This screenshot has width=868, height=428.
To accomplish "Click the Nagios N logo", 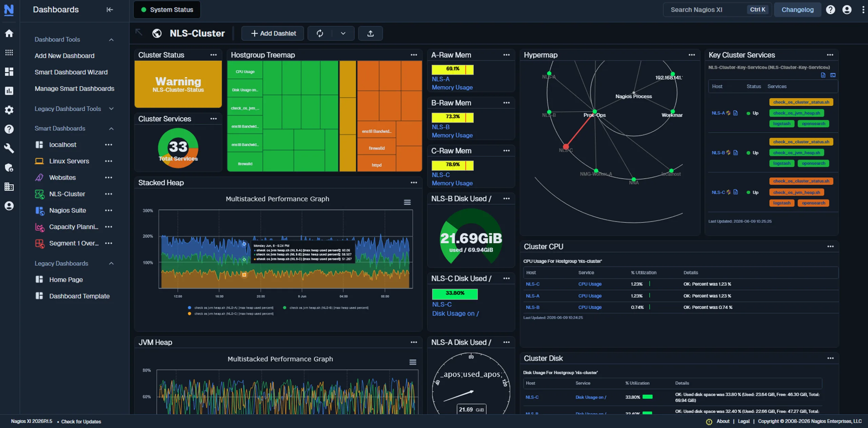I will (9, 10).
